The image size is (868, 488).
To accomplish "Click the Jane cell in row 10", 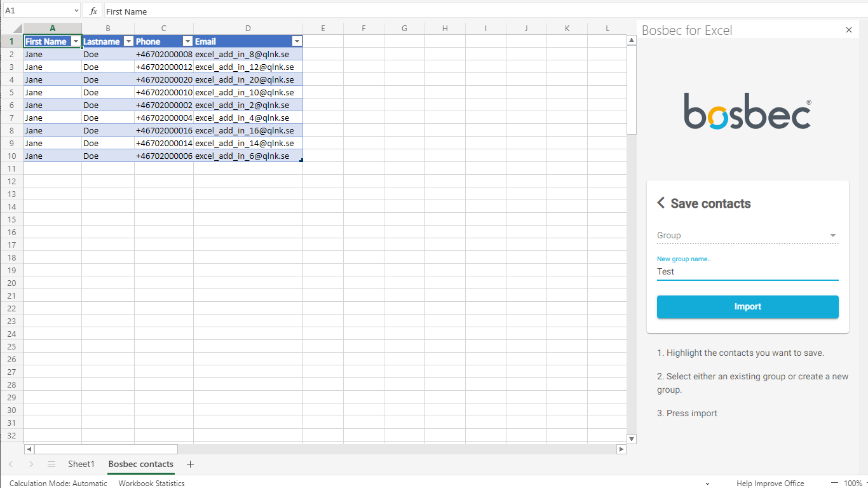I will coord(53,156).
